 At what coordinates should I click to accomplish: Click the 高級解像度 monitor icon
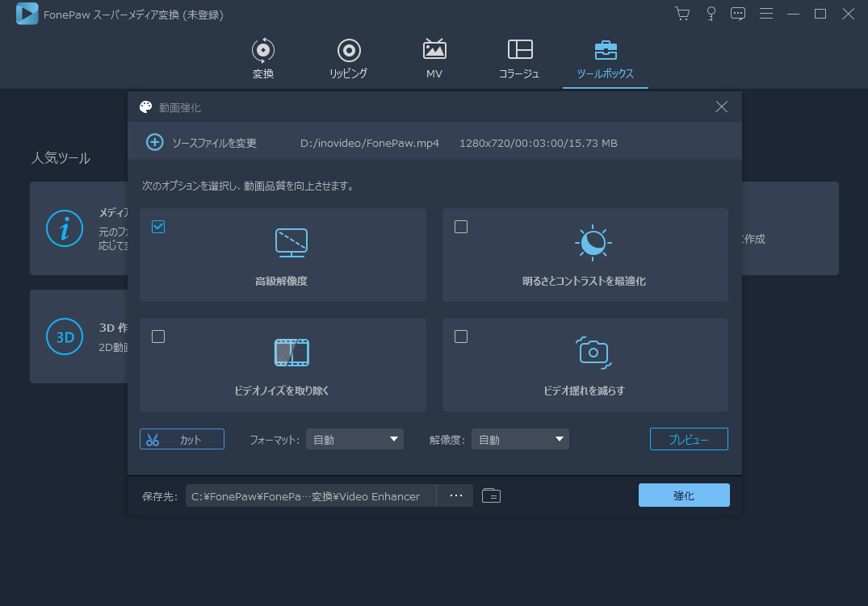pyautogui.click(x=291, y=243)
